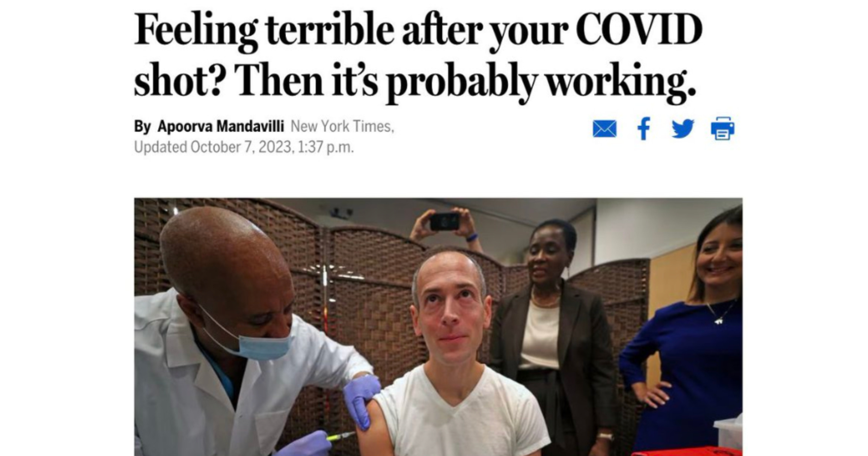Viewport: 868px width, 456px height.
Task: Click the syringe in the pharmacist's hand
Action: point(340,436)
